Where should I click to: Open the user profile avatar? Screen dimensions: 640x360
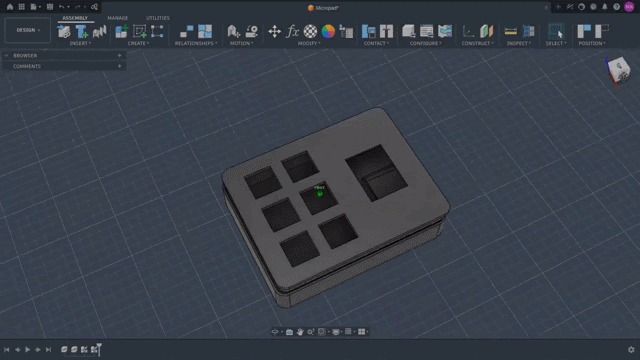tap(629, 7)
